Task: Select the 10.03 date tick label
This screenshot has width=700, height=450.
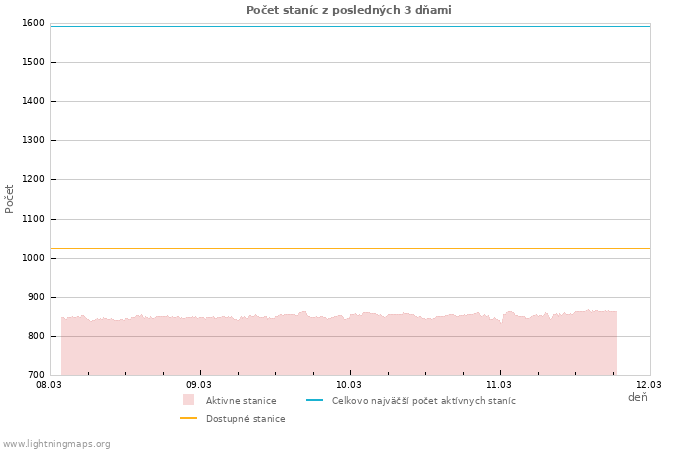Action: tap(349, 384)
